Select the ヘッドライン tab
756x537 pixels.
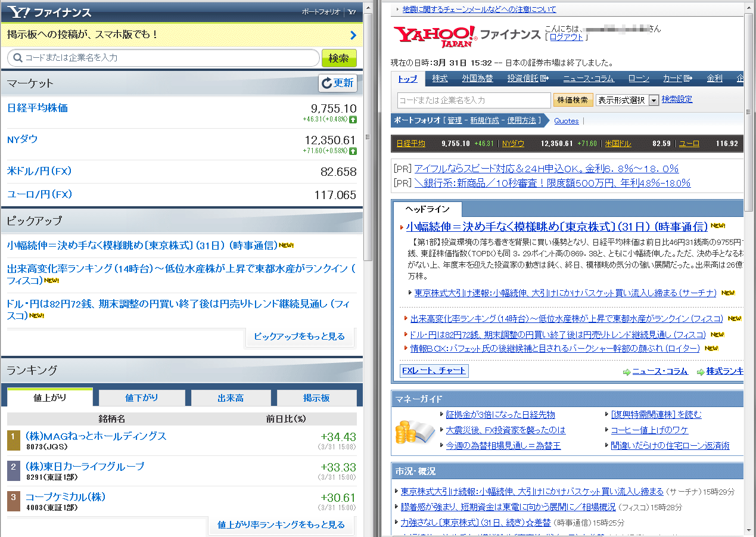click(427, 209)
